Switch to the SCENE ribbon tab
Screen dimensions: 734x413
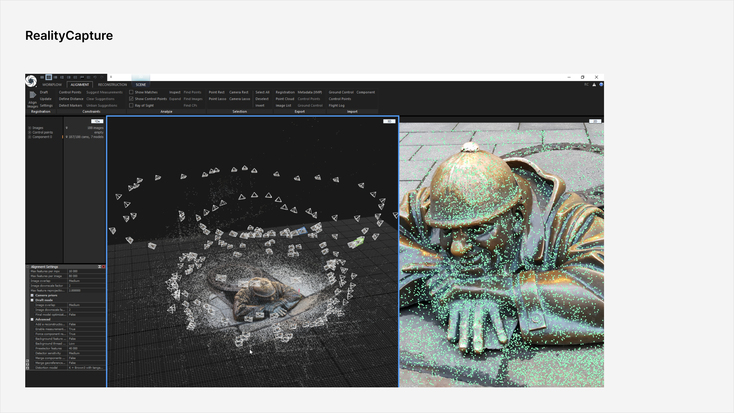pos(141,85)
